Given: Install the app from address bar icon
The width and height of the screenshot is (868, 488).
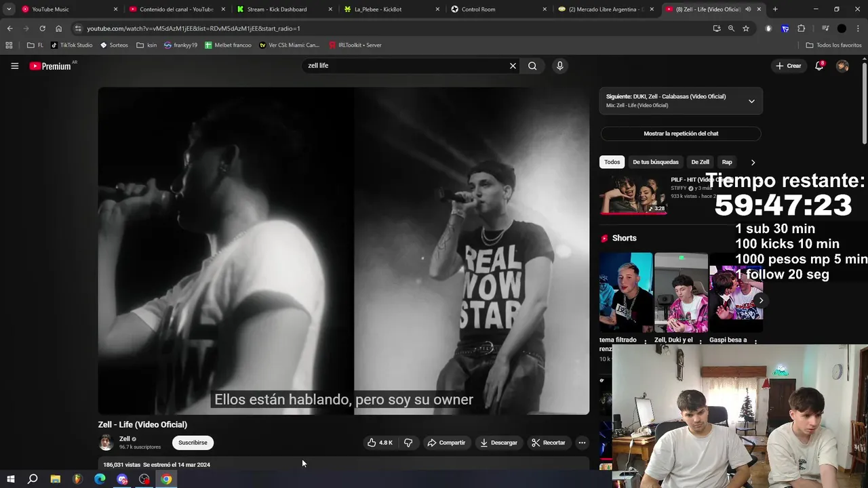Looking at the screenshot, I should (717, 28).
